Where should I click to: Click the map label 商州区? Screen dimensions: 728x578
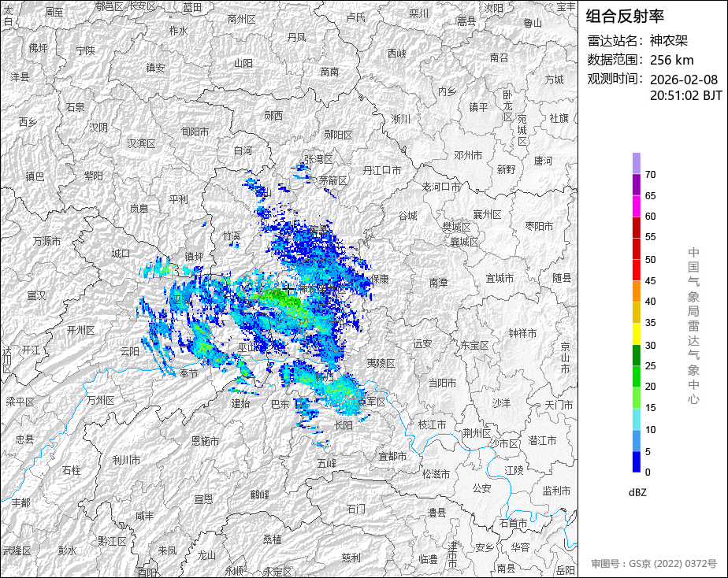[242, 20]
